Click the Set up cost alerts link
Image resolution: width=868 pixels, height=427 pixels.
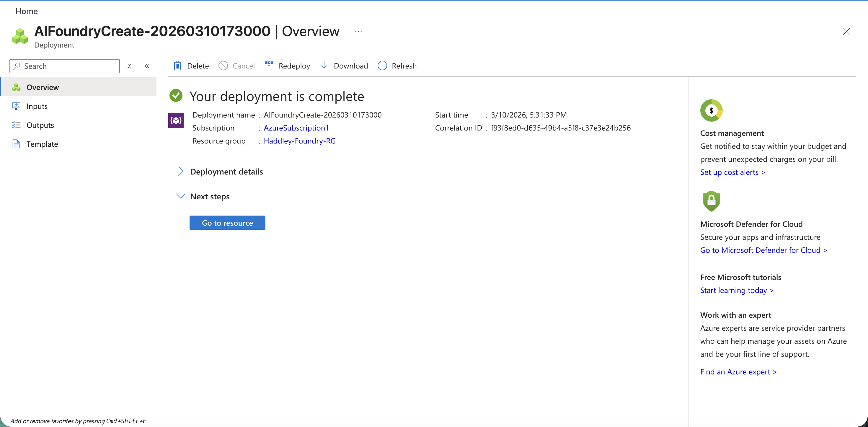pos(732,172)
